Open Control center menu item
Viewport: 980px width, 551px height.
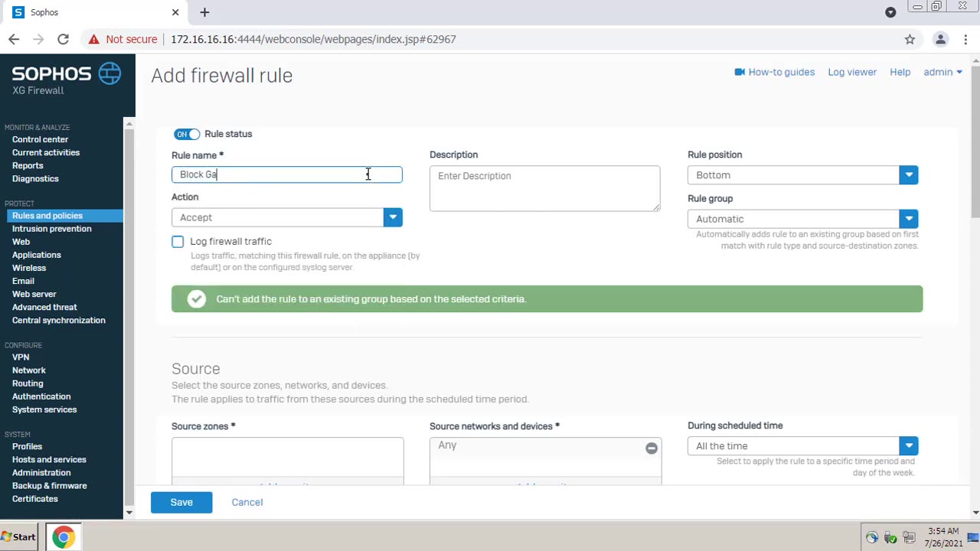point(40,139)
